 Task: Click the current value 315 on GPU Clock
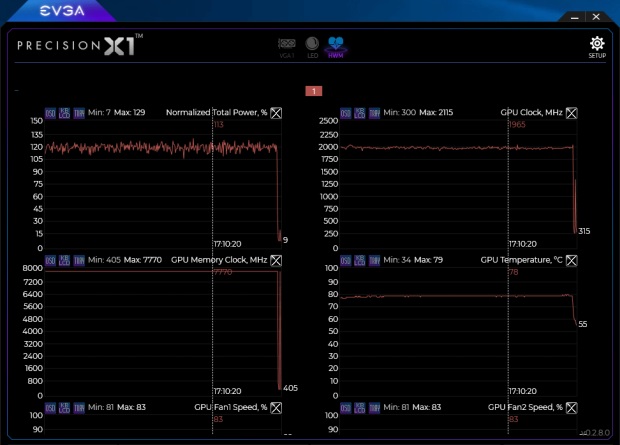click(584, 231)
